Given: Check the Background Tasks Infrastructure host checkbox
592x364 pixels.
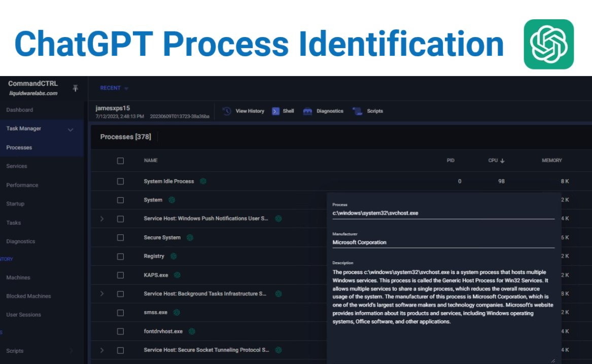Looking at the screenshot, I should click(120, 294).
